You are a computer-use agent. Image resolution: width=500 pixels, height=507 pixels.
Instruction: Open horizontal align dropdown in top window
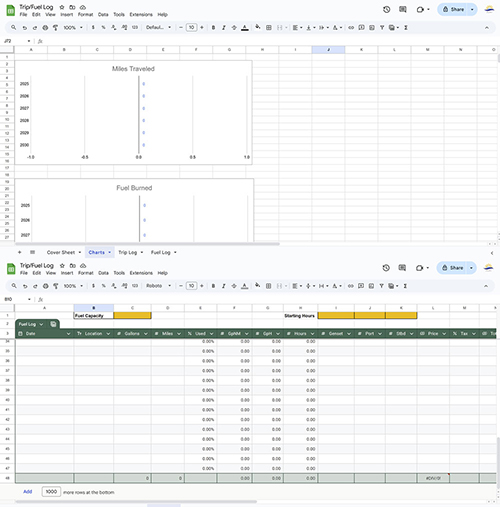point(297,28)
